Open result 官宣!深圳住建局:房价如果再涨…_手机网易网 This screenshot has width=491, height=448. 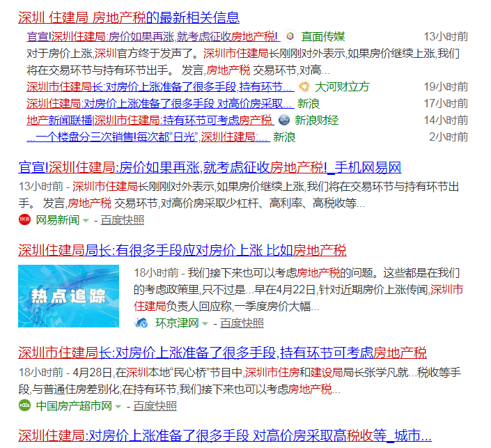click(210, 167)
